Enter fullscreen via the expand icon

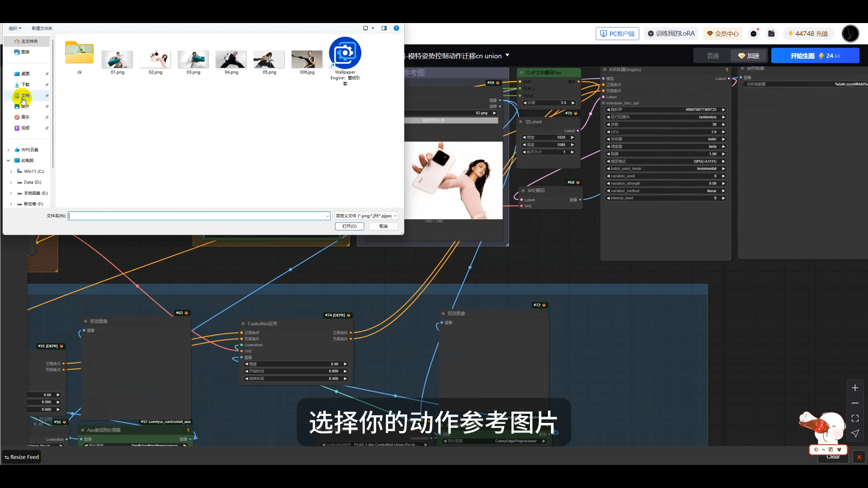point(855,418)
